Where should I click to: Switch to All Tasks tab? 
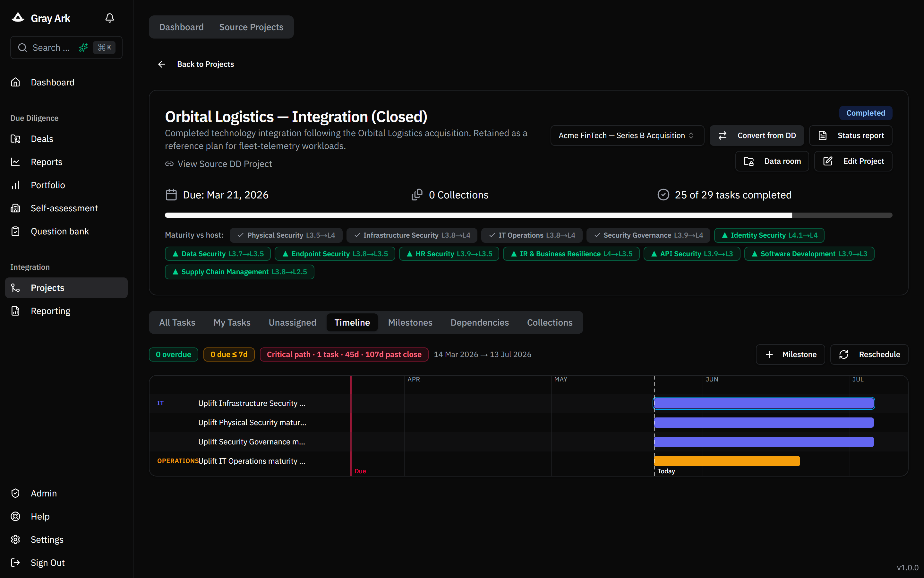(177, 322)
